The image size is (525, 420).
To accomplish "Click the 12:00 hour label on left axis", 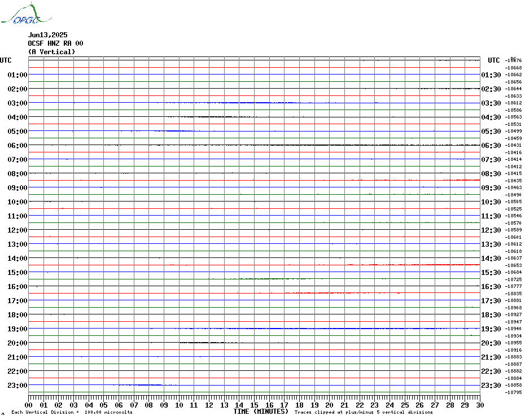I will 17,230.
